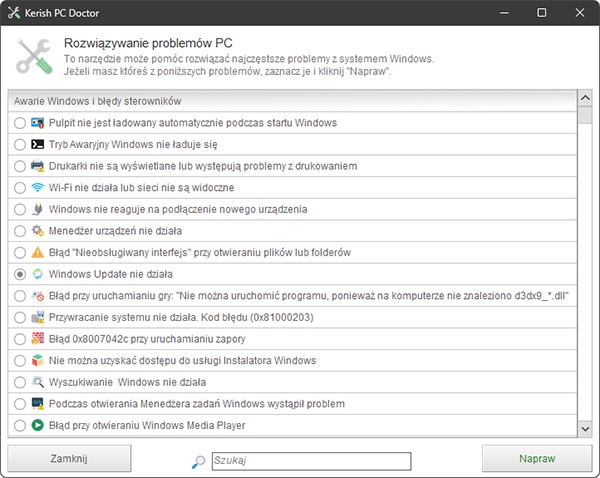Click the scrollbar down arrow

585,429
